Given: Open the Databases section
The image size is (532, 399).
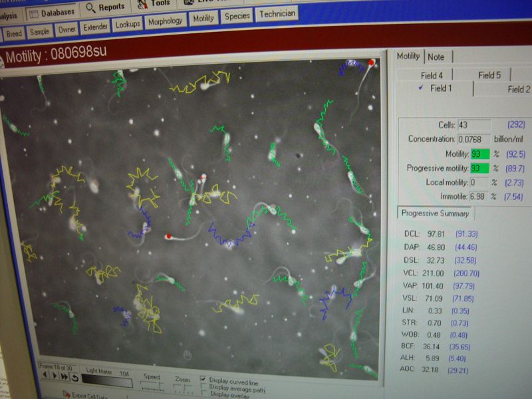Looking at the screenshot, I should tap(53, 13).
